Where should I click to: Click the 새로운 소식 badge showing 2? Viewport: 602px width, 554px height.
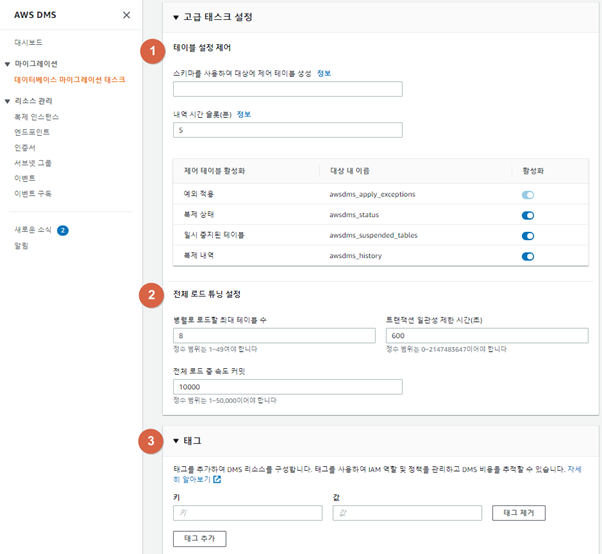pyautogui.click(x=63, y=230)
